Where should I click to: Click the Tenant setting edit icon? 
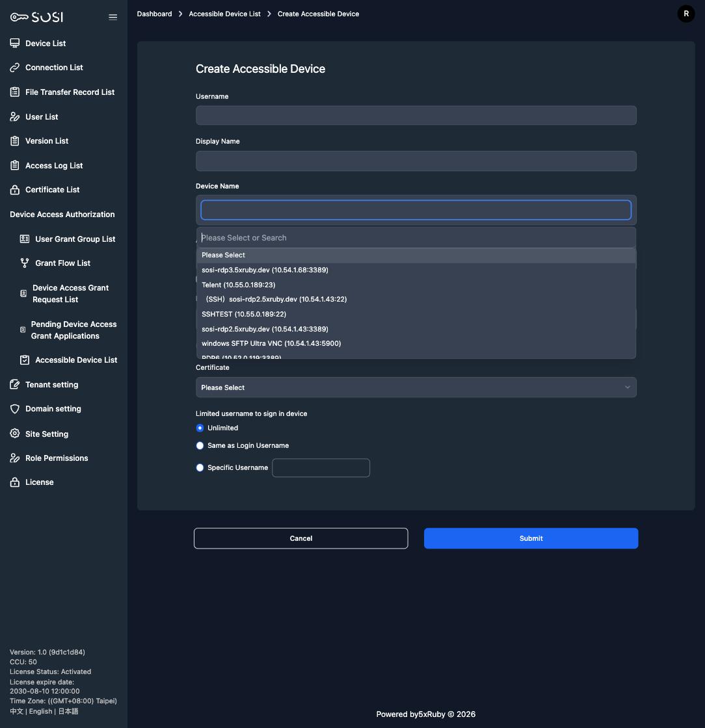tap(15, 384)
